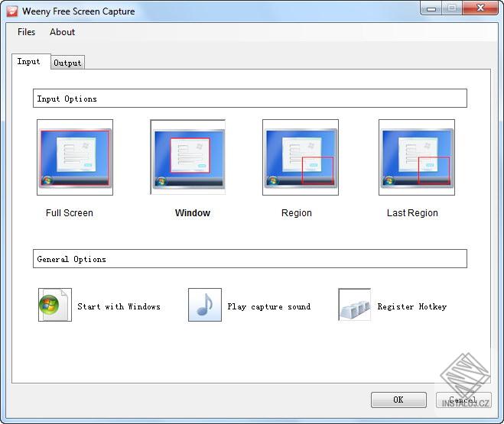Minimize the Weeny Free Screen Capture window
Viewport: 504px width, 424px height.
coord(431,8)
